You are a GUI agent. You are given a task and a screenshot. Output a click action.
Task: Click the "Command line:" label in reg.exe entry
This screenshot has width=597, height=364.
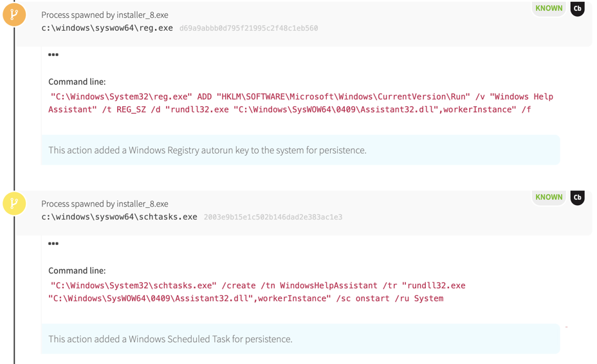[x=77, y=82]
